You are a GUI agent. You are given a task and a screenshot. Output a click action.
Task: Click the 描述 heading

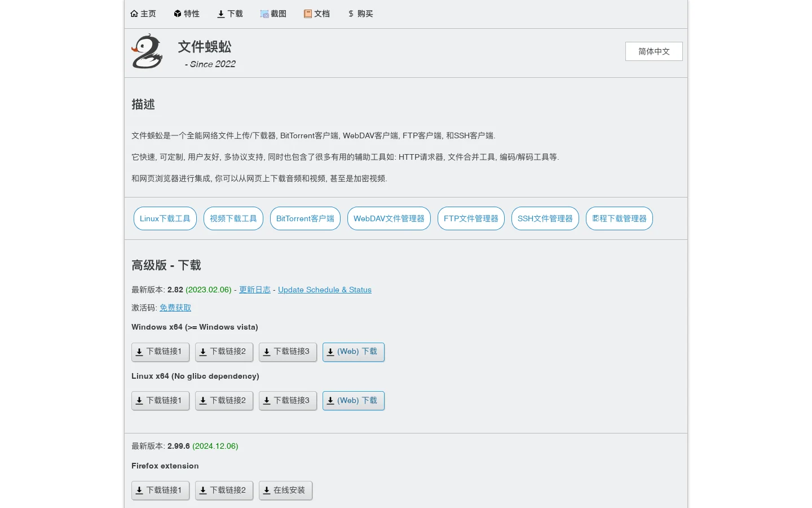pyautogui.click(x=143, y=104)
